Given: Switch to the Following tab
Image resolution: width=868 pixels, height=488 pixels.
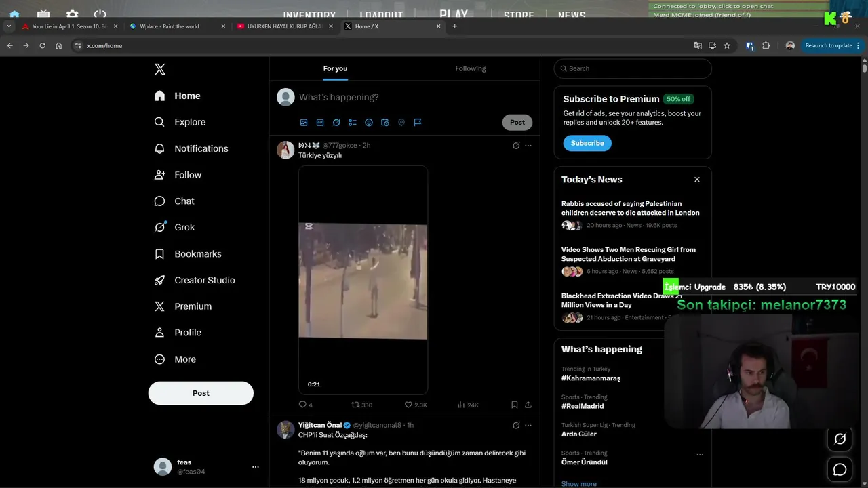Looking at the screenshot, I should pyautogui.click(x=470, y=68).
